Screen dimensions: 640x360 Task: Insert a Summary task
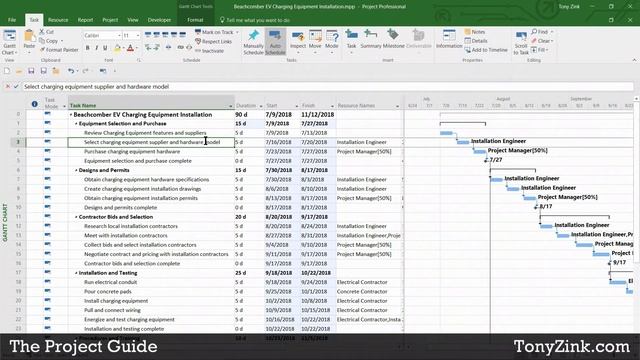(x=371, y=39)
